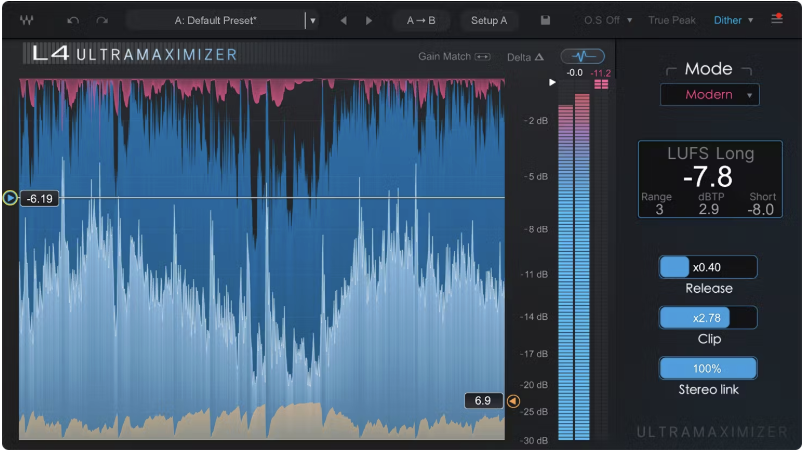The image size is (802, 451).
Task: Click the Waves logo icon
Action: point(27,20)
